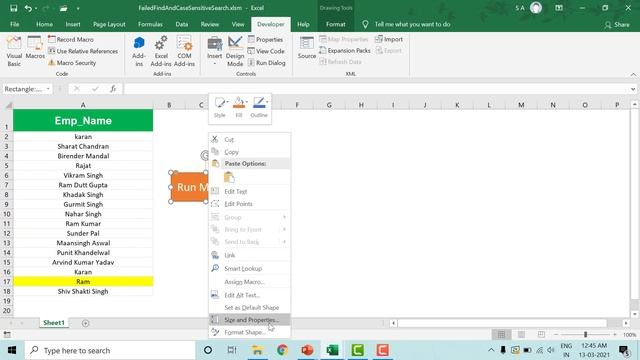The width and height of the screenshot is (640, 360).
Task: Customize the Quick Access Toolbar dropdown
Action: click(78, 8)
